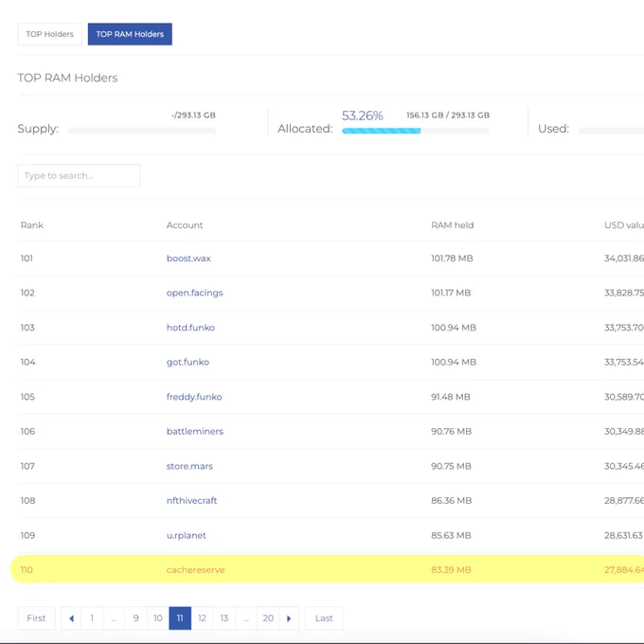Open the nfthivecraft account link
644x644 pixels.
(192, 501)
